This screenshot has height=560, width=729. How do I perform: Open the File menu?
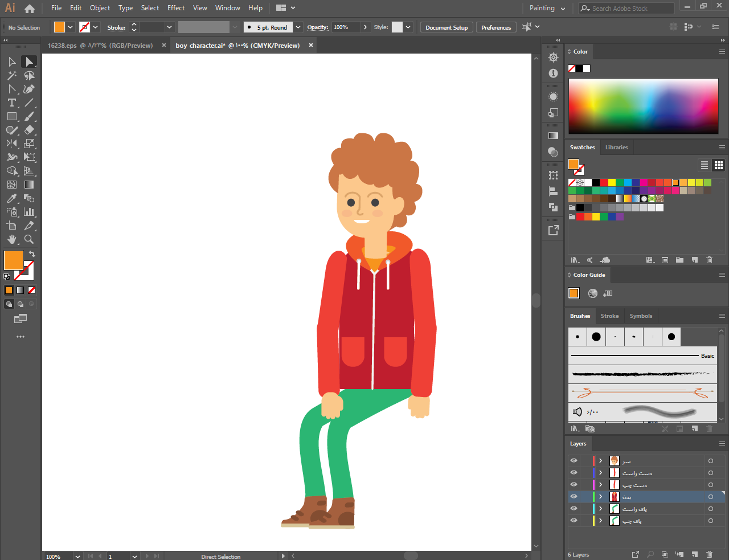click(x=56, y=8)
